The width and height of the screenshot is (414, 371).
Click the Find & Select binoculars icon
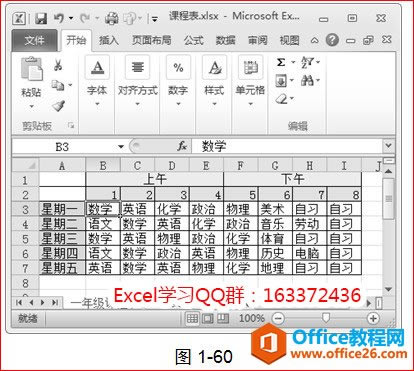(x=307, y=81)
